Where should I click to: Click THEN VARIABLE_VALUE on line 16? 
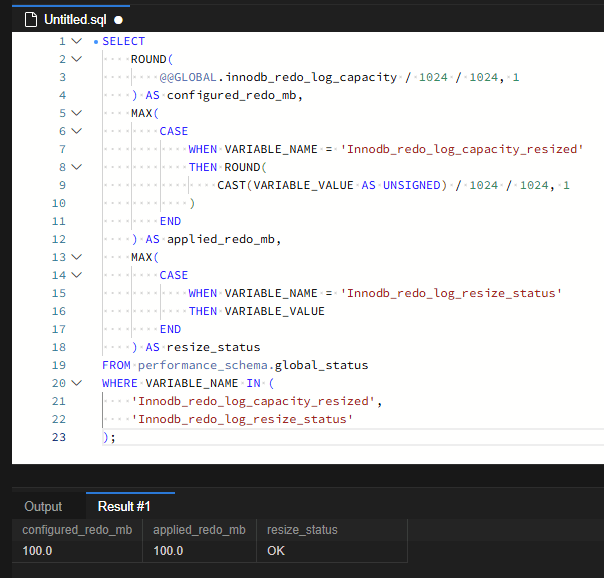[257, 311]
